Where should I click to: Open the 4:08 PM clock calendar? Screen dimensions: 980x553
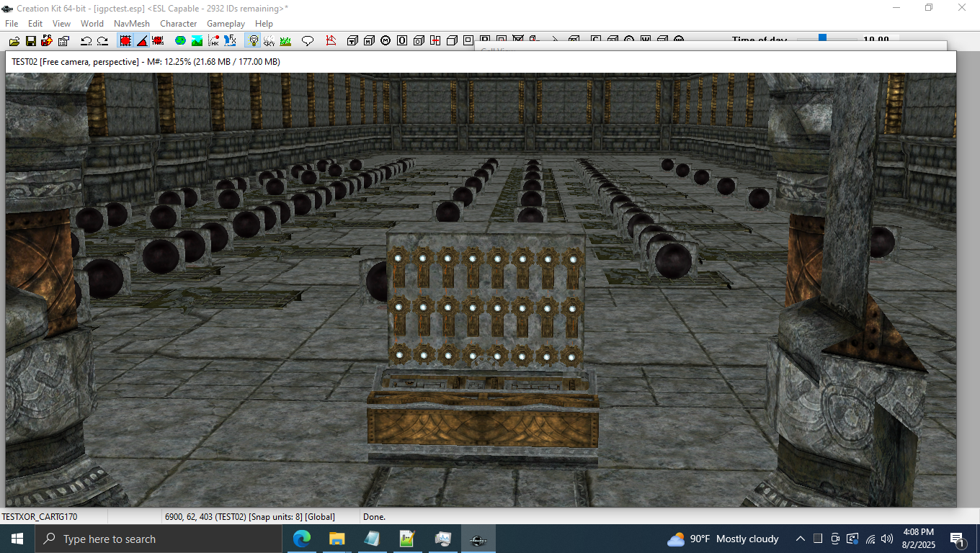[918, 539]
